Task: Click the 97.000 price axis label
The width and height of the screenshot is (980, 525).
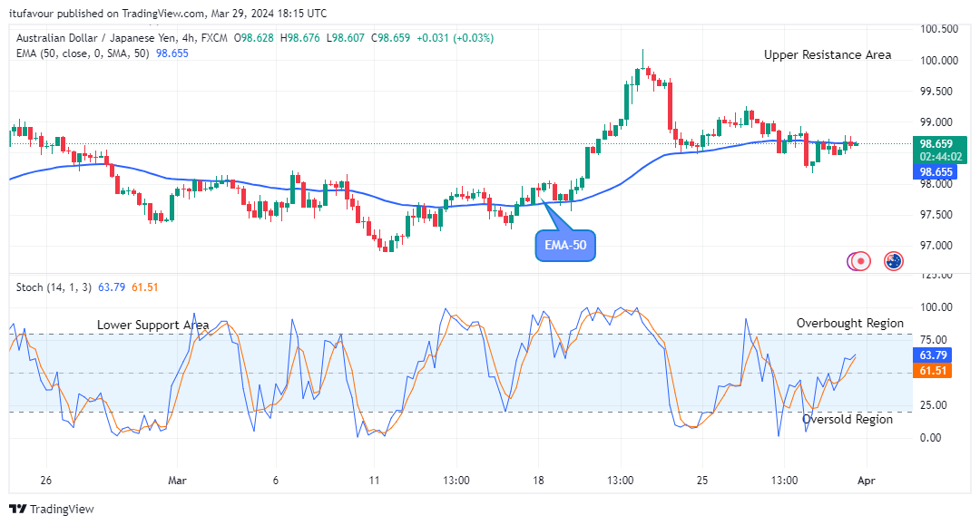Action: pos(936,246)
